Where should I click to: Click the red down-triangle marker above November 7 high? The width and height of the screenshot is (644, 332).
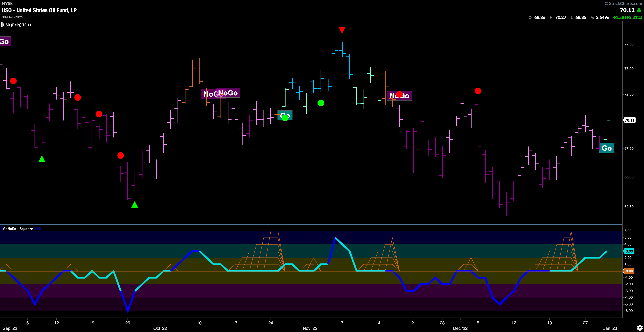[x=342, y=30]
